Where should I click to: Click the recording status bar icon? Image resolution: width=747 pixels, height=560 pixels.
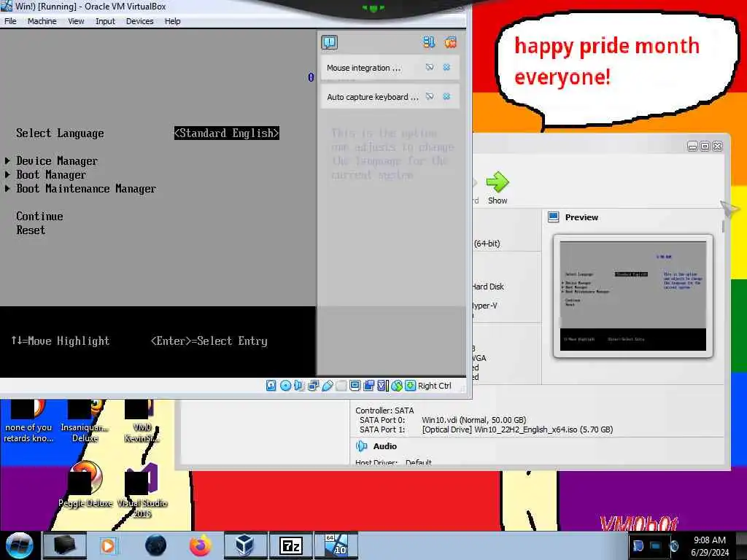point(368,386)
